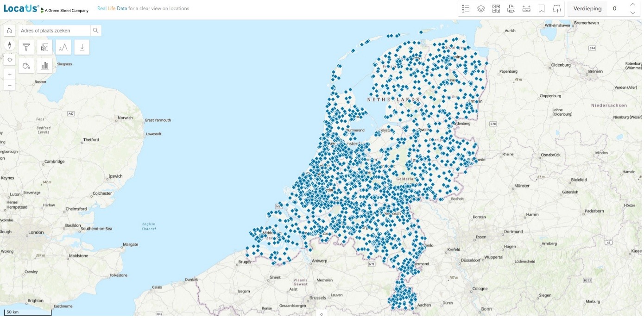Image resolution: width=644 pixels, height=318 pixels.
Task: Open the paint bucket styling tool
Action: 26,66
